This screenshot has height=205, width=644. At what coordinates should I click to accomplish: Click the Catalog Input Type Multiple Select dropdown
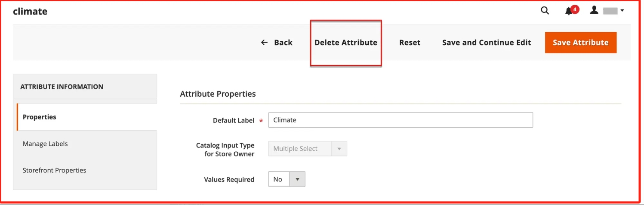(307, 149)
